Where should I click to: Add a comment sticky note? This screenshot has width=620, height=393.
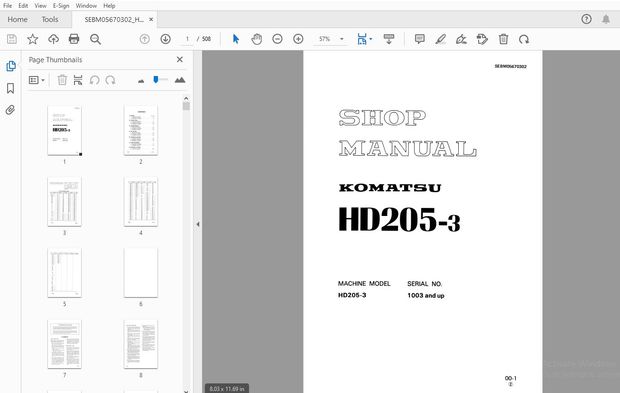point(420,39)
